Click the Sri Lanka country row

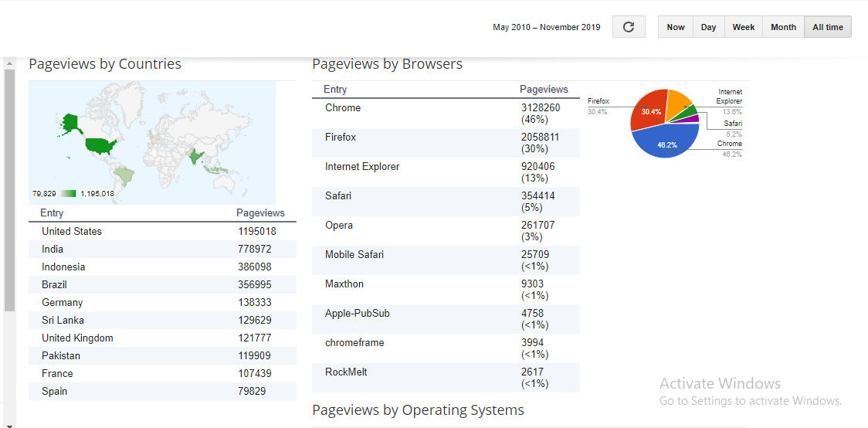coord(162,320)
